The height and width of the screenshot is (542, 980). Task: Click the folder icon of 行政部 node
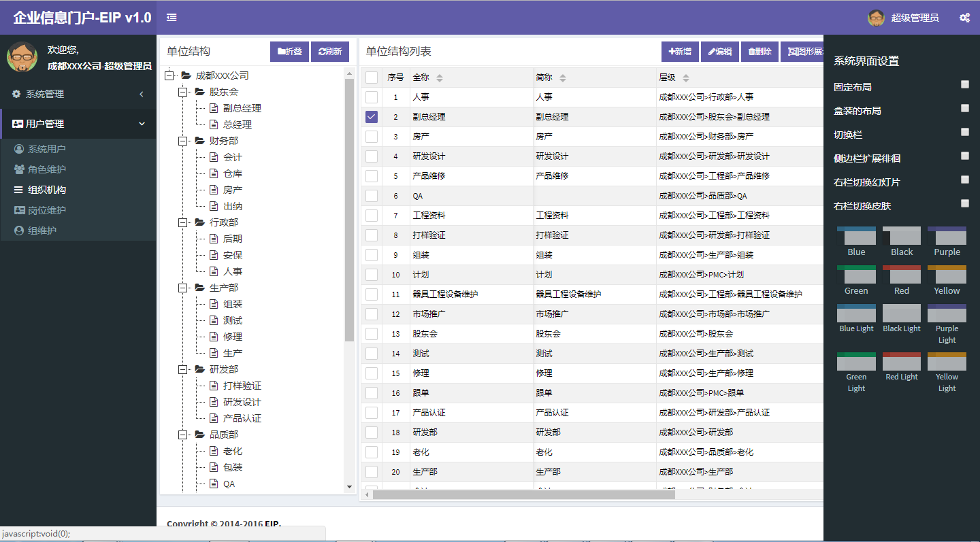coord(200,222)
